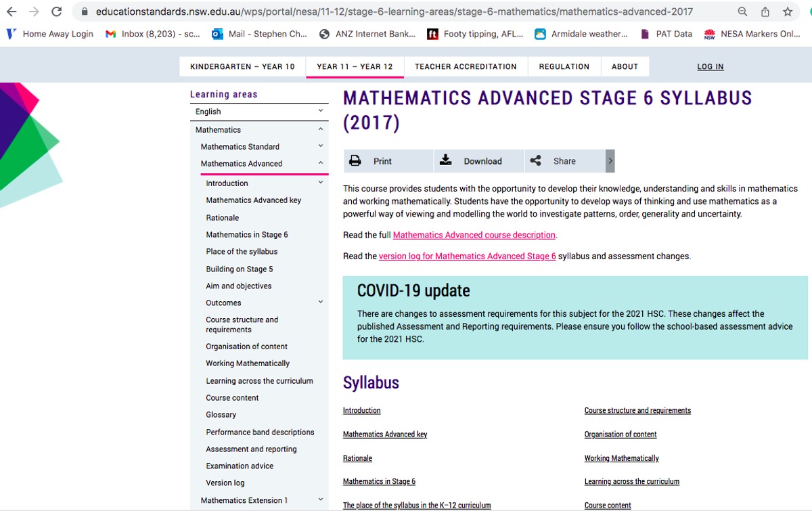Select Rationale in sidebar

[223, 218]
